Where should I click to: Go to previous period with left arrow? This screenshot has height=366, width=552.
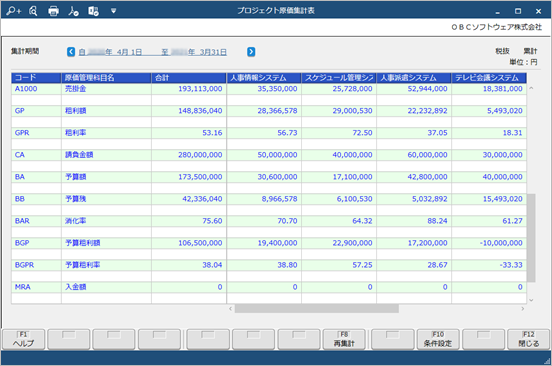[x=71, y=52]
